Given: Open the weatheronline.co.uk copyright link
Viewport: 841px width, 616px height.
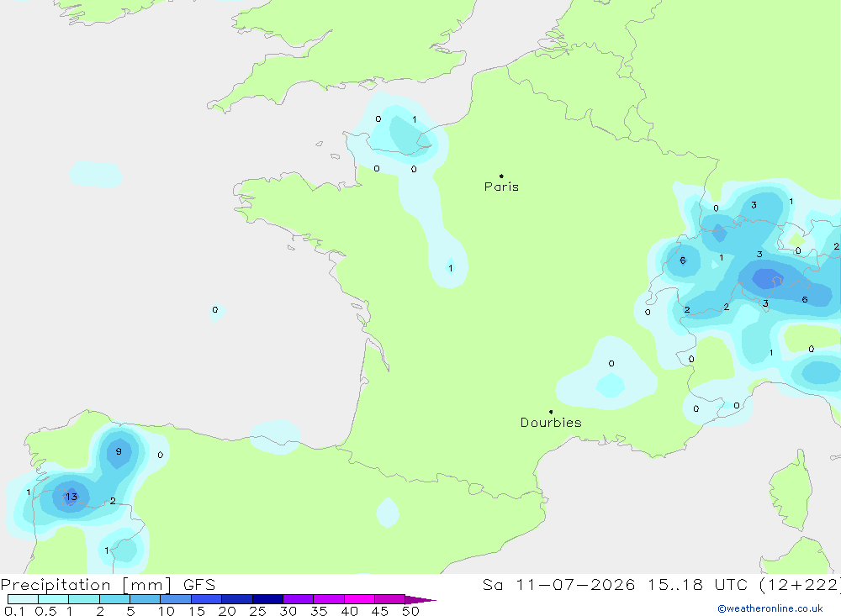Looking at the screenshot, I should (x=770, y=608).
